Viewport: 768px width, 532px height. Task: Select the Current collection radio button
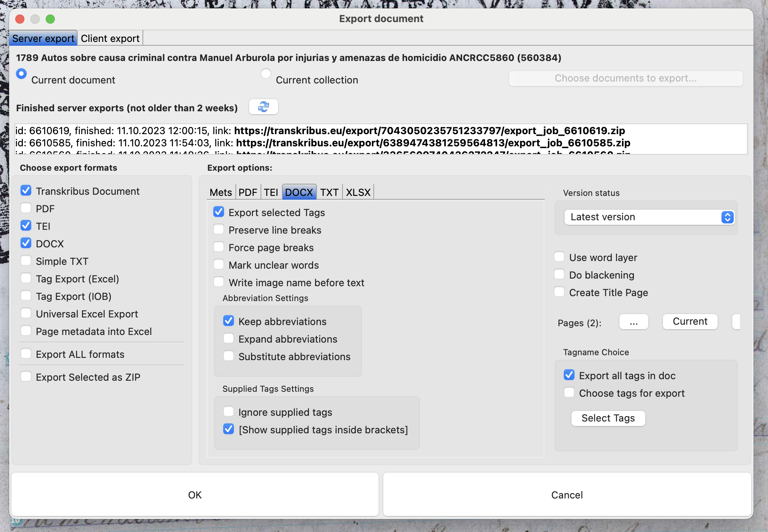[266, 74]
